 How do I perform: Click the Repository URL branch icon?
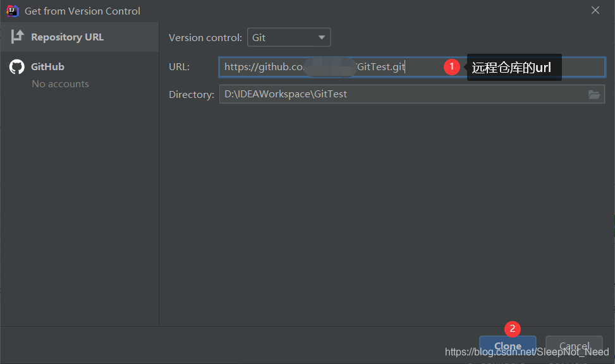(17, 37)
